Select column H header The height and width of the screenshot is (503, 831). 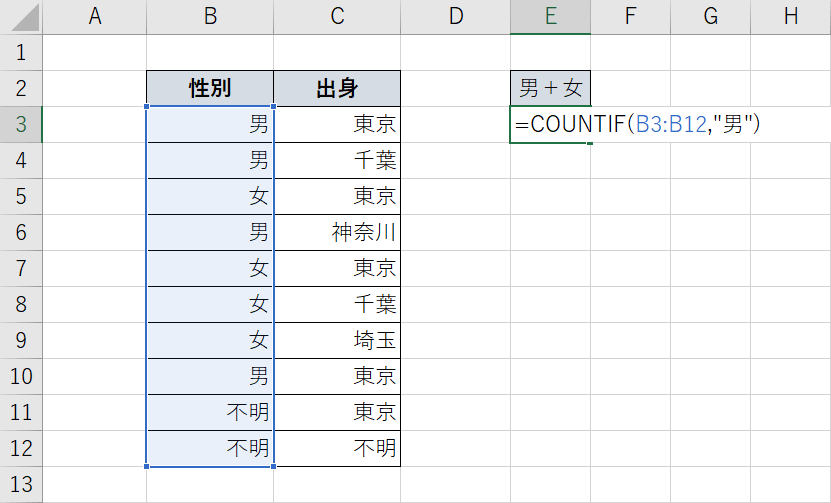[x=791, y=16]
